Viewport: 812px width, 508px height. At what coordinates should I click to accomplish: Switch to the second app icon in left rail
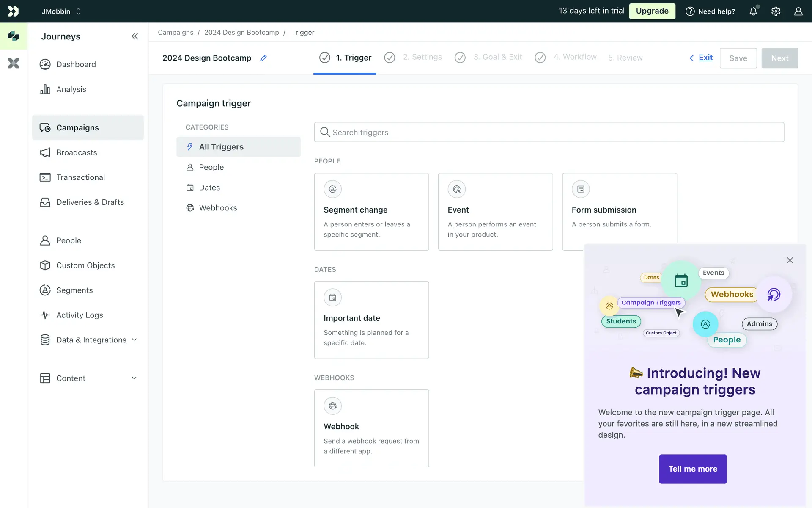point(14,63)
